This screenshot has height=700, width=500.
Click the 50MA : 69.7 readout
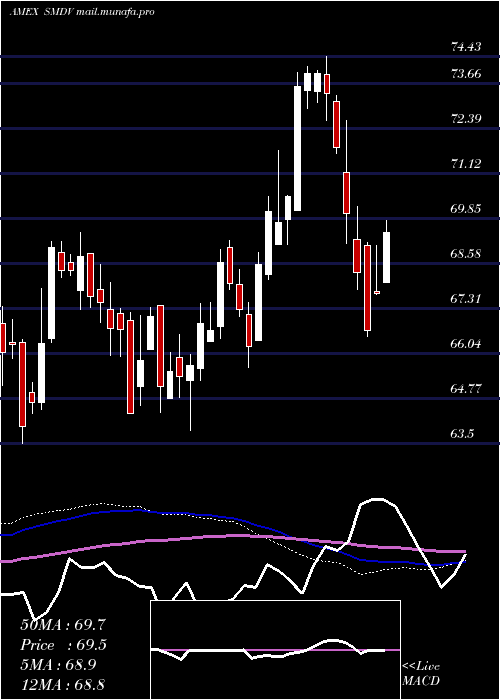click(x=63, y=625)
